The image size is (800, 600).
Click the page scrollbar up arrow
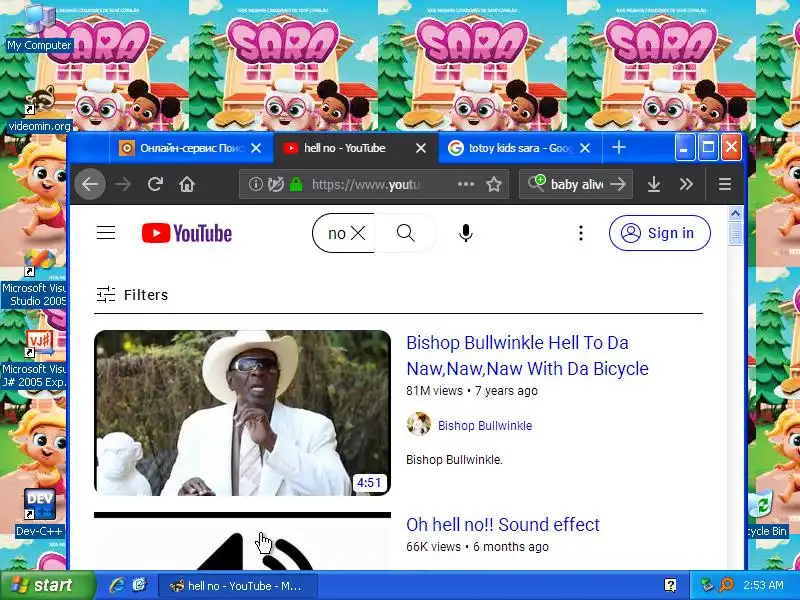click(x=735, y=213)
